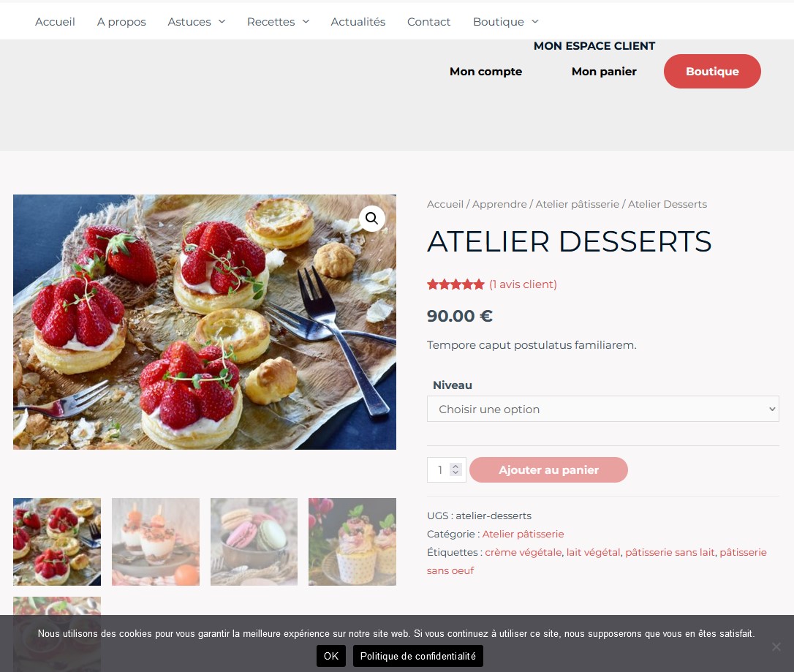Screen dimensions: 794x672
Task: Open the Boutique nav dropdown arrow
Action: pyautogui.click(x=535, y=21)
